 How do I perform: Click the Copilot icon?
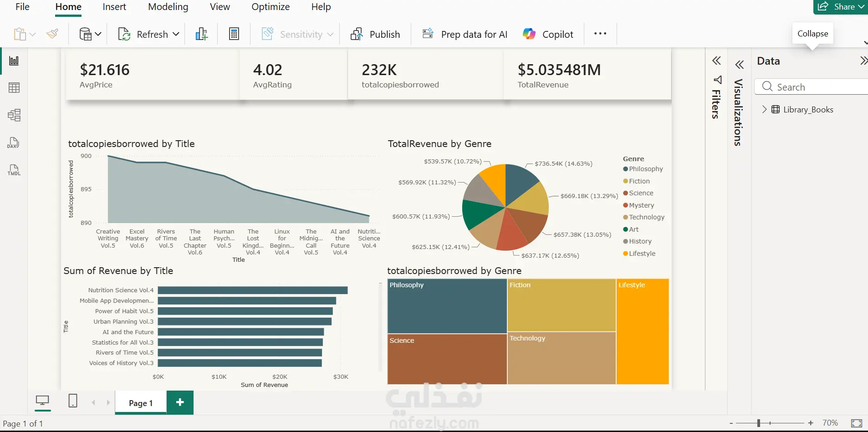tap(529, 34)
